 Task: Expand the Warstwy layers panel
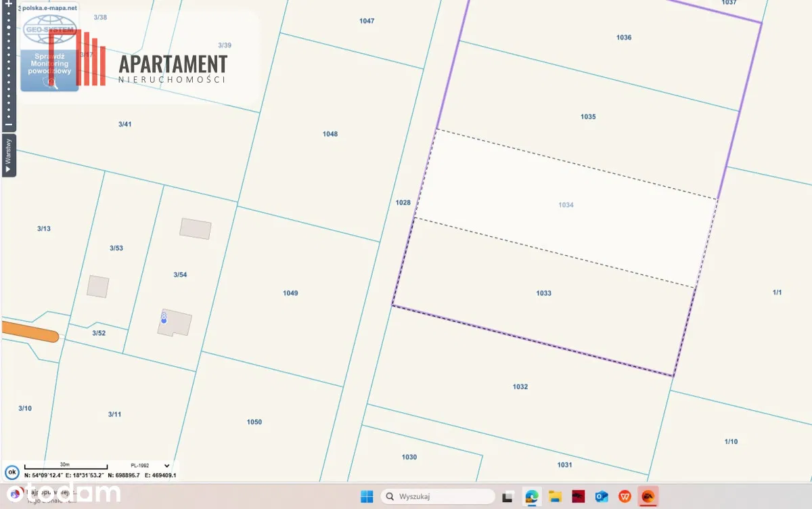(x=8, y=156)
